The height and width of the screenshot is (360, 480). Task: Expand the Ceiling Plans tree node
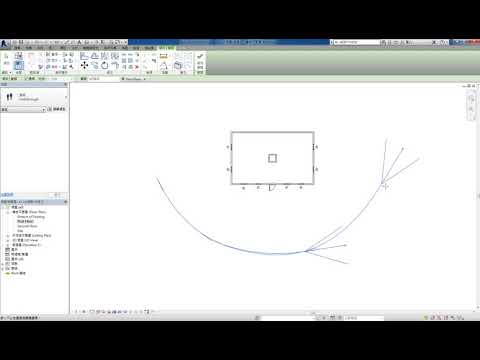click(8, 236)
